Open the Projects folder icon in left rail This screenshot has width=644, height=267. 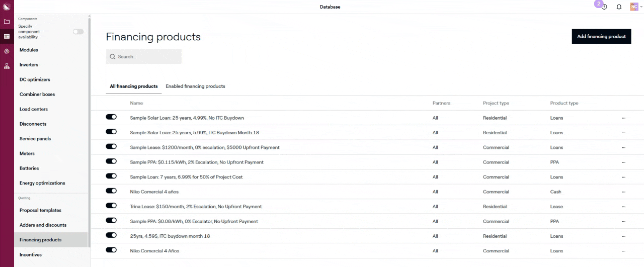7,22
